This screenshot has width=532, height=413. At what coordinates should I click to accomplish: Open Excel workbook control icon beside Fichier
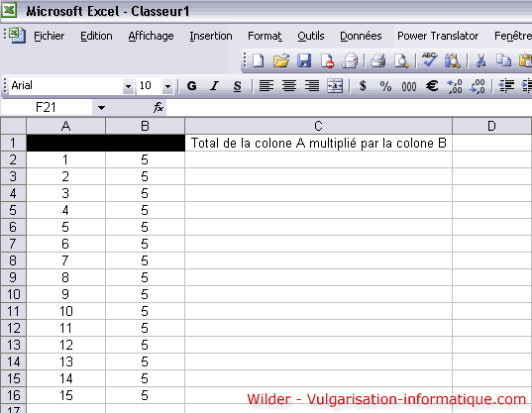click(17, 36)
